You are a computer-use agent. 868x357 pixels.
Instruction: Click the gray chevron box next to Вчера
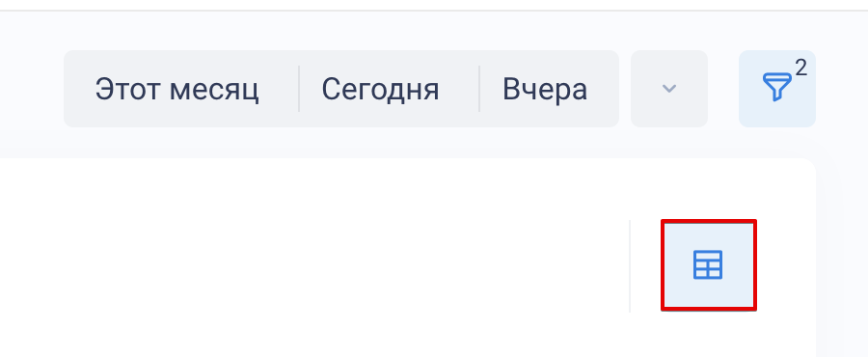(x=669, y=89)
